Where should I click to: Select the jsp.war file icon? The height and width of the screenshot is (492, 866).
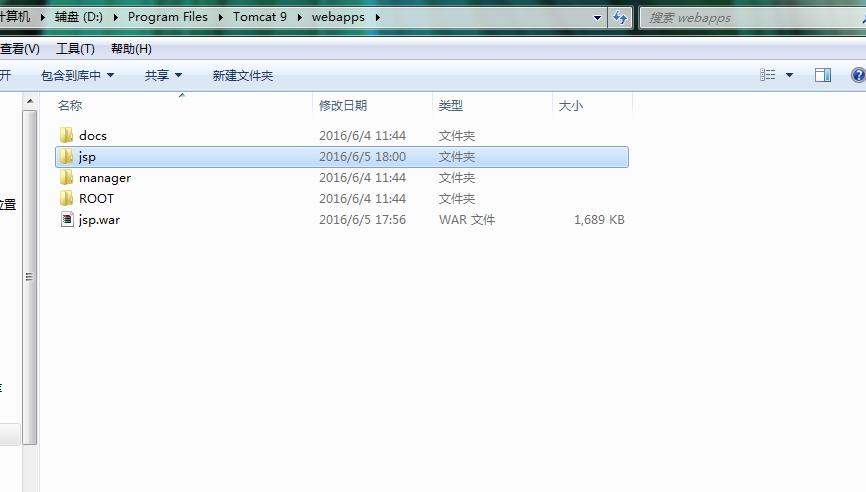coord(67,219)
